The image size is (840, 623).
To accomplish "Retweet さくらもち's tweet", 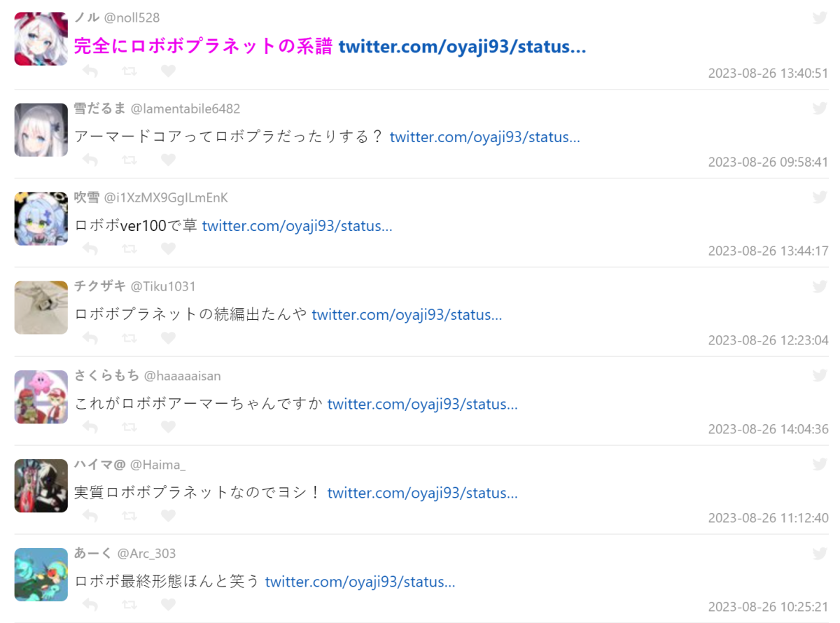I will tap(129, 427).
